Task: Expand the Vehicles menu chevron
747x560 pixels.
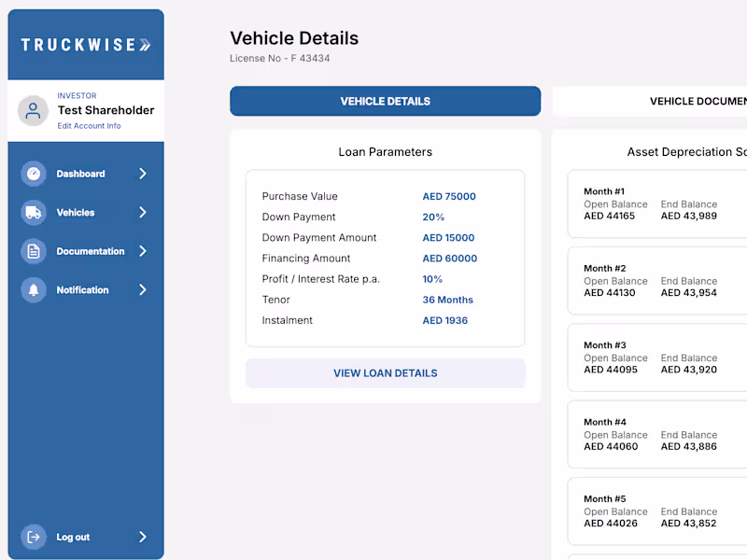Action: [143, 213]
